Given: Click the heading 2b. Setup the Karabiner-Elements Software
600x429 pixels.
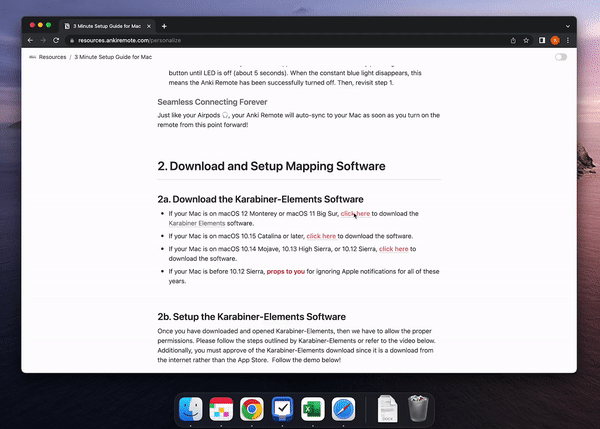Looking at the screenshot, I should pyautogui.click(x=251, y=316).
